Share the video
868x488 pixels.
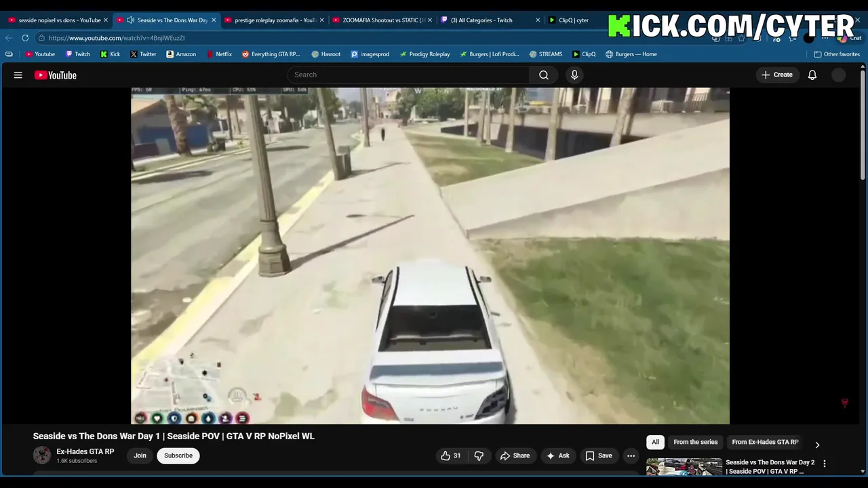515,455
